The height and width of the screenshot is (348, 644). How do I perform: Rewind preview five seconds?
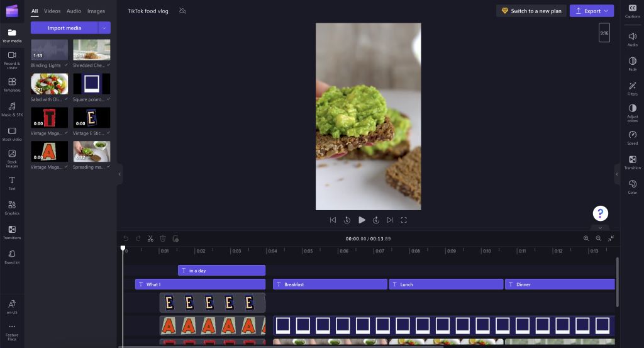click(x=347, y=220)
